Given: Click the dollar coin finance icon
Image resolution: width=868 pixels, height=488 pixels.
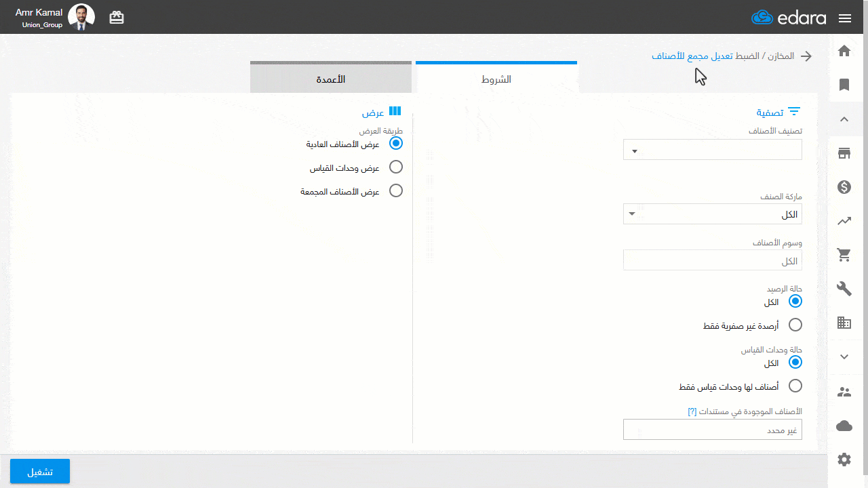Looking at the screenshot, I should tap(844, 187).
